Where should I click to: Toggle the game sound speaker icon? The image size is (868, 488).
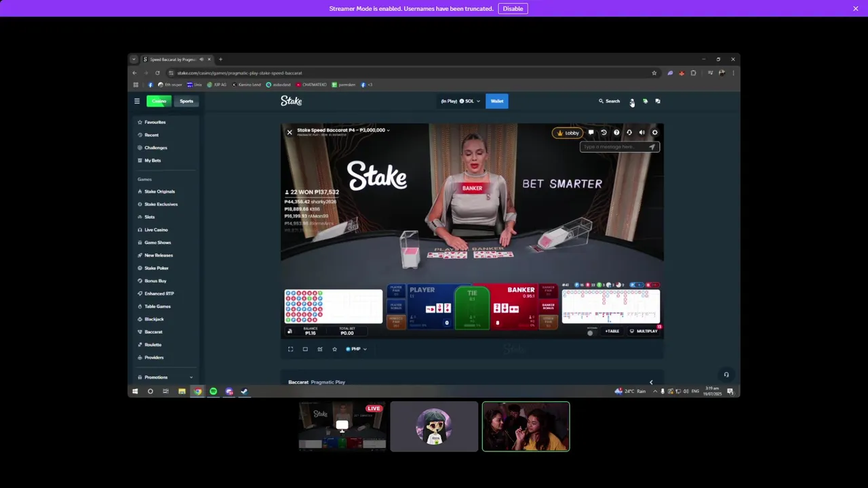tap(642, 133)
